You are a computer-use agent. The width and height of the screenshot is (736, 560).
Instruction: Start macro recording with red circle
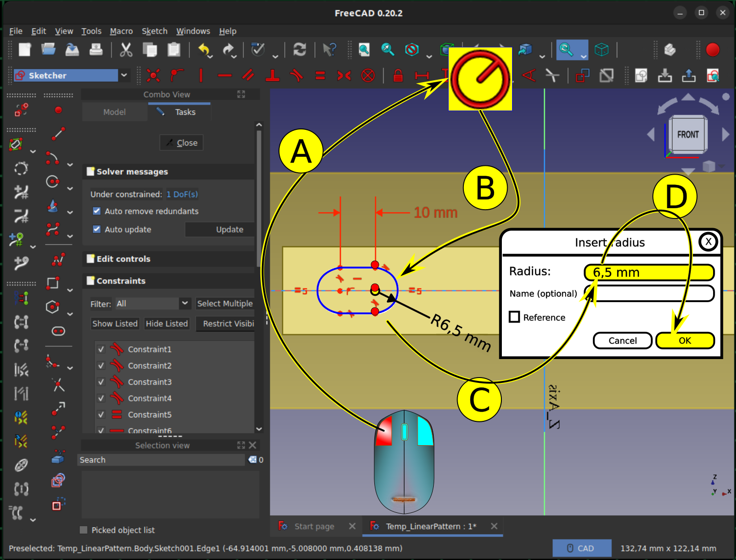point(712,50)
